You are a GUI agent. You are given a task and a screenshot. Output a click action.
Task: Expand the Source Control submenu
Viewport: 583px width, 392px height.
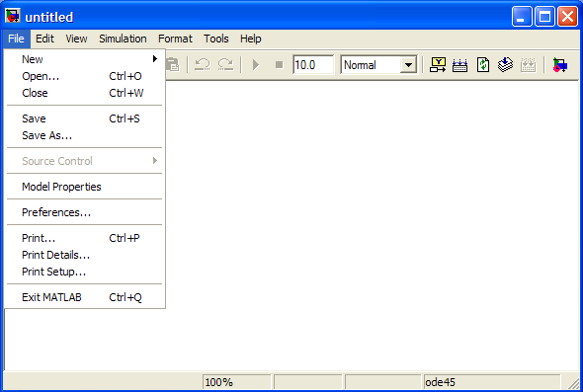click(x=84, y=161)
